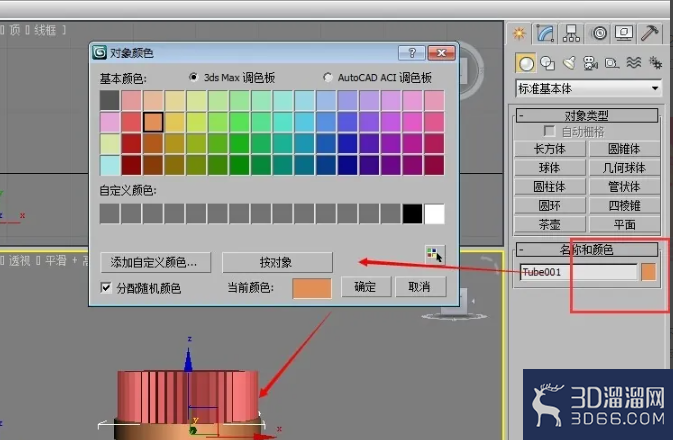
Task: Click the 按对象 button
Action: [277, 262]
